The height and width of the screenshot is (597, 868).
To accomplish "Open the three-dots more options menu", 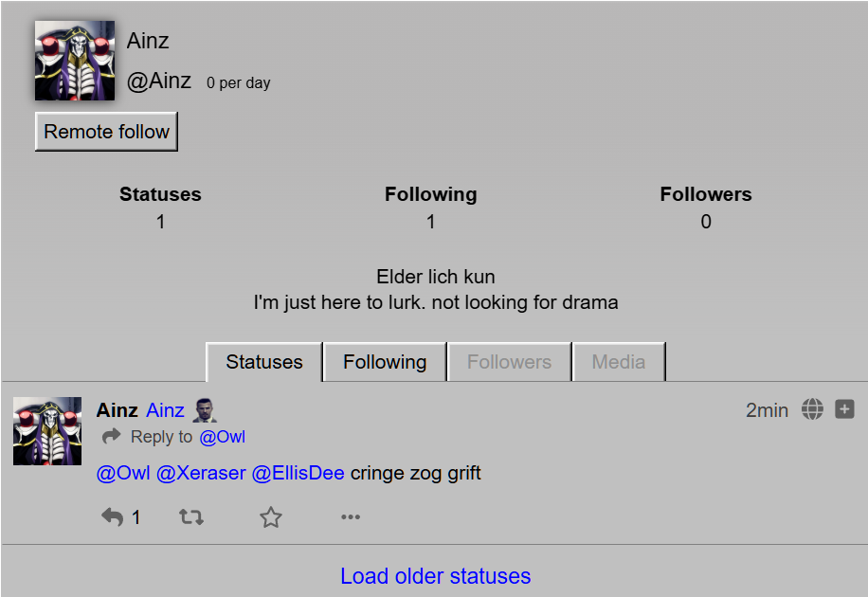I will tap(351, 517).
